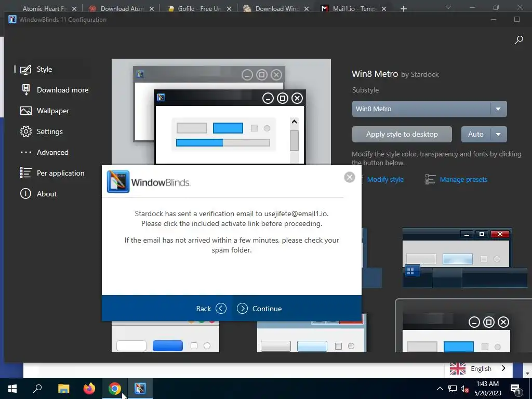Screen dimensions: 532x399
Task: Click the Style pencil icon
Action: (x=26, y=69)
